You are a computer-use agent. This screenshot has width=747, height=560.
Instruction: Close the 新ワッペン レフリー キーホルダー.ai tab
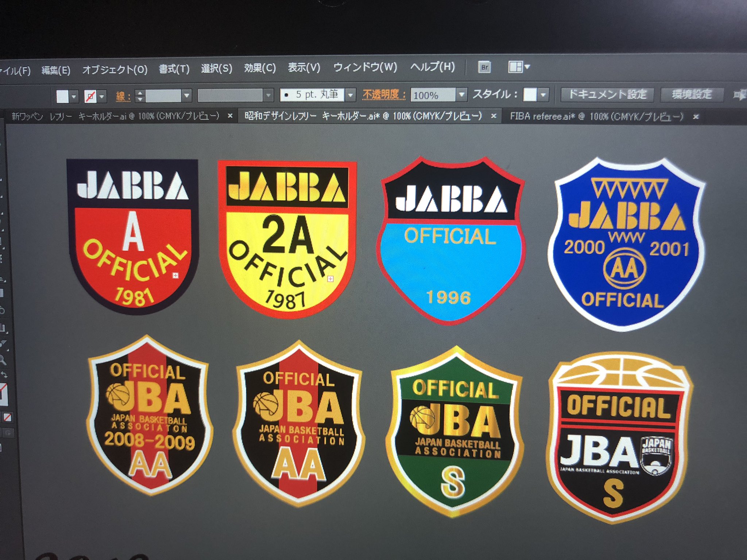(230, 116)
